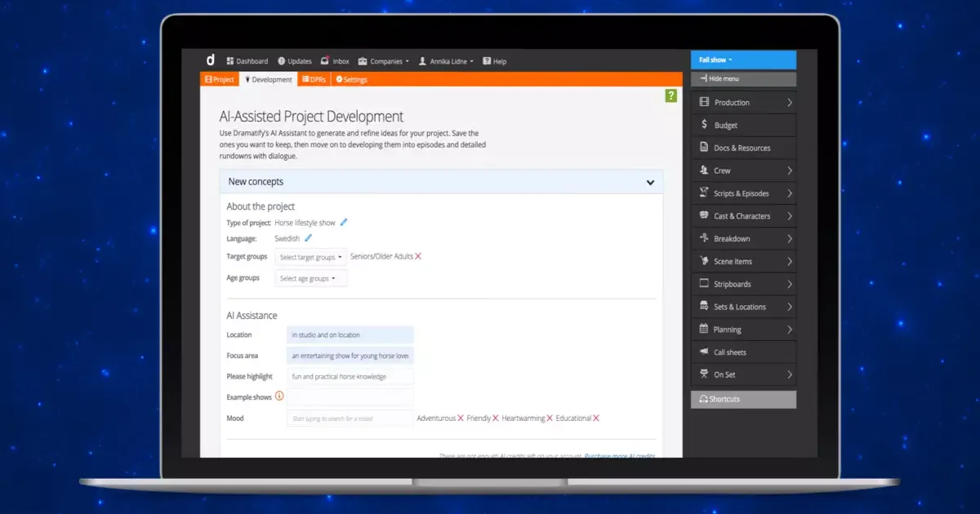Click the Dramatify 'd' logo
This screenshot has width=980, height=514.
click(211, 60)
